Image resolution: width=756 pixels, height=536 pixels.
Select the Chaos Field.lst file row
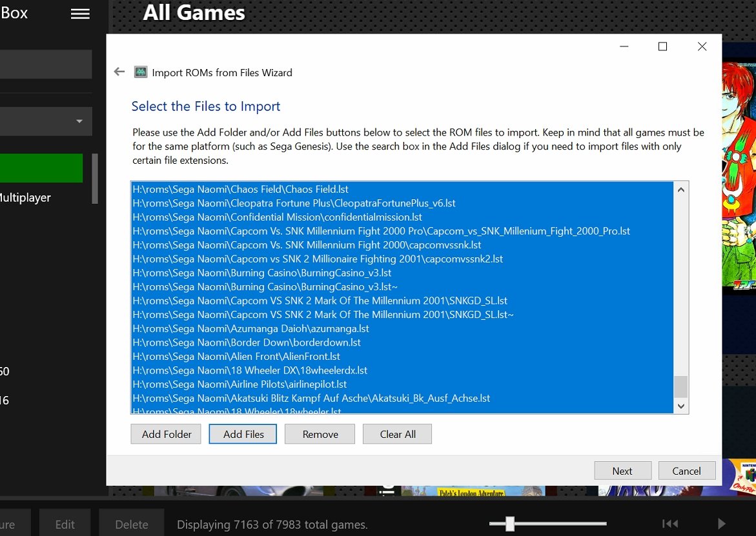pos(402,189)
